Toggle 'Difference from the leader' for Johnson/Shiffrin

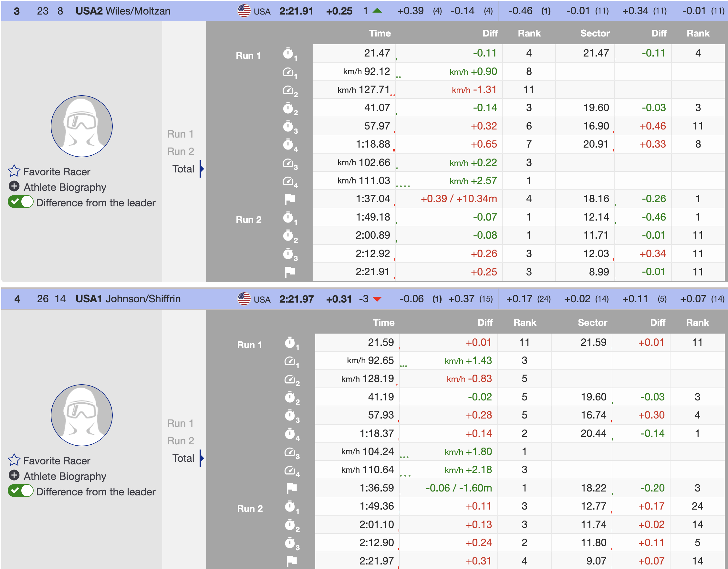pos(21,491)
